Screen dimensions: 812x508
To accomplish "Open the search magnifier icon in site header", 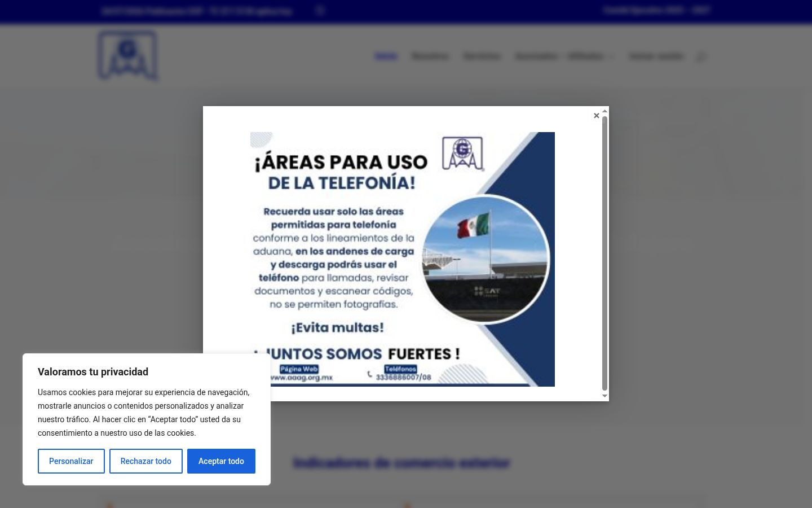I will point(700,56).
